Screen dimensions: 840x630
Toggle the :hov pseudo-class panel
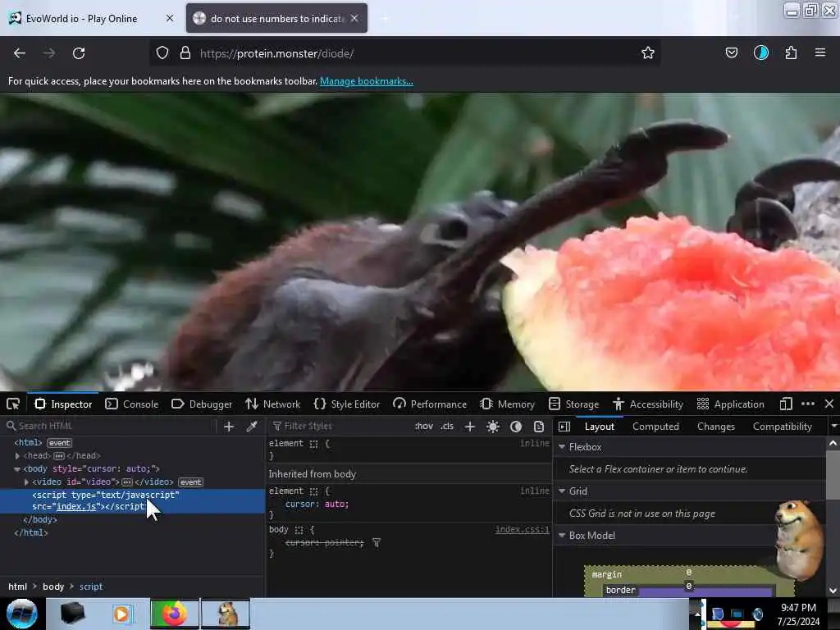tap(424, 426)
